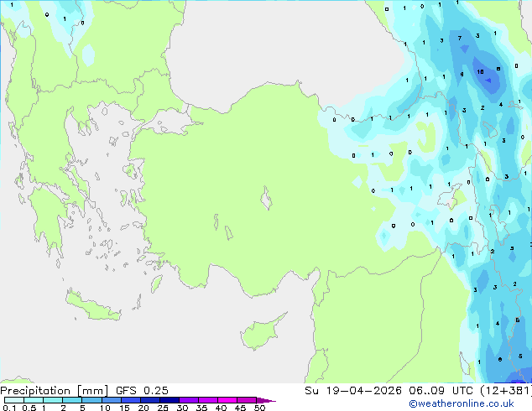This screenshot has height=411, width=532.
Task: Click the '06..09 UTC' time range text
Action: click(441, 391)
